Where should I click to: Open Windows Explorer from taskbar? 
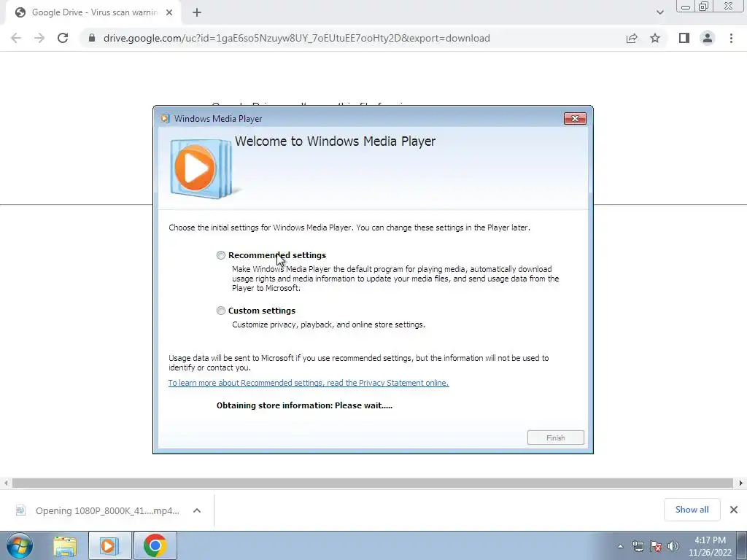tap(65, 545)
